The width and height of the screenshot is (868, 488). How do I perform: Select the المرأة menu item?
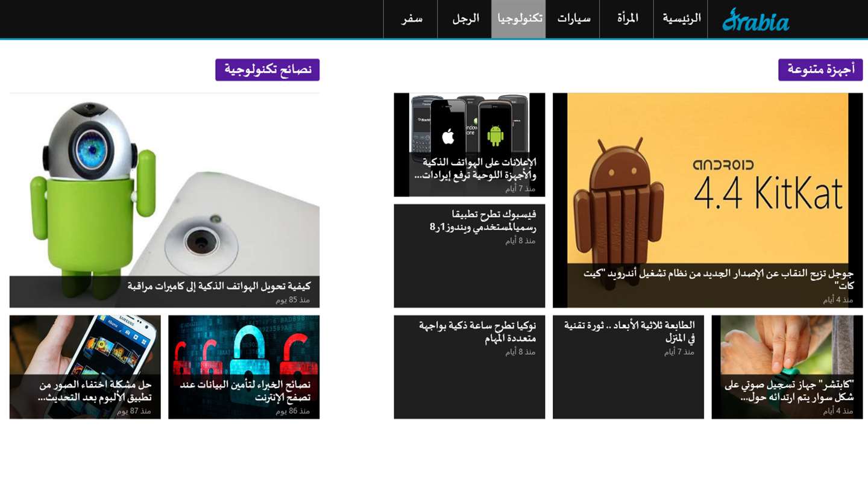[x=627, y=19]
